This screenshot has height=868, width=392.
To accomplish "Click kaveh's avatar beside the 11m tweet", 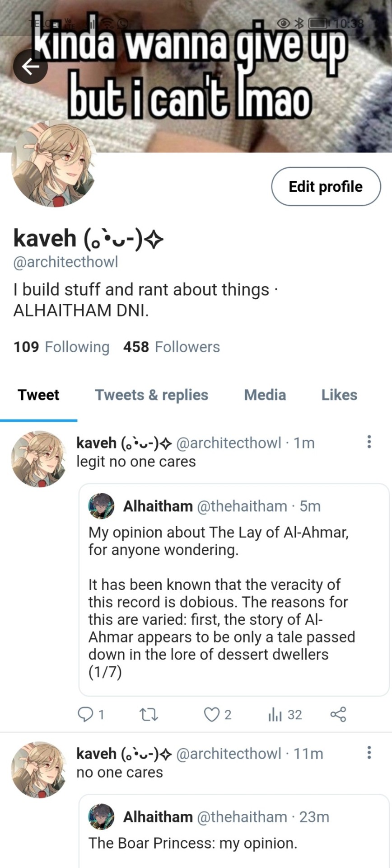I will 39,769.
